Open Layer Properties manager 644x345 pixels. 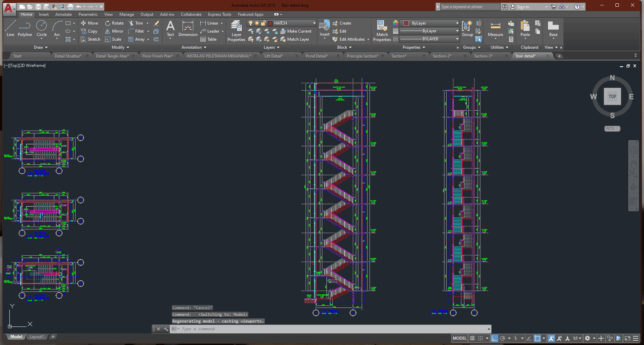[236, 30]
